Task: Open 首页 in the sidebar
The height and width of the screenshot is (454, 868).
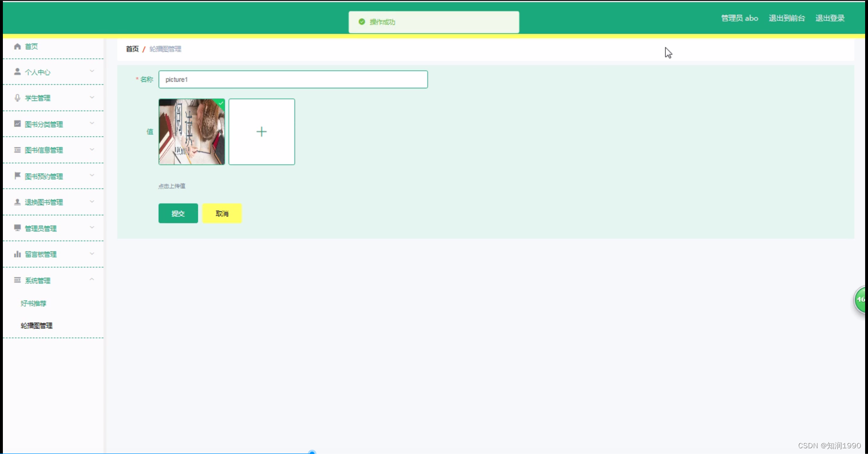Action: pos(53,46)
